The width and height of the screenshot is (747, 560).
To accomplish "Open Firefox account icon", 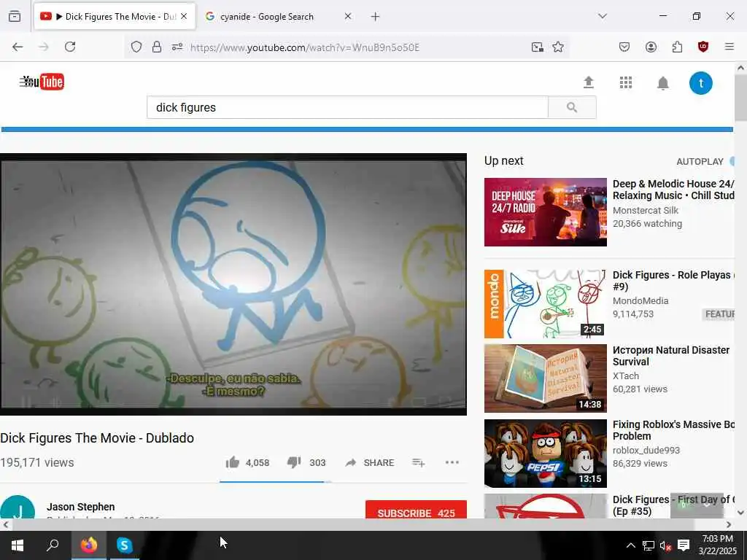I will point(651,47).
